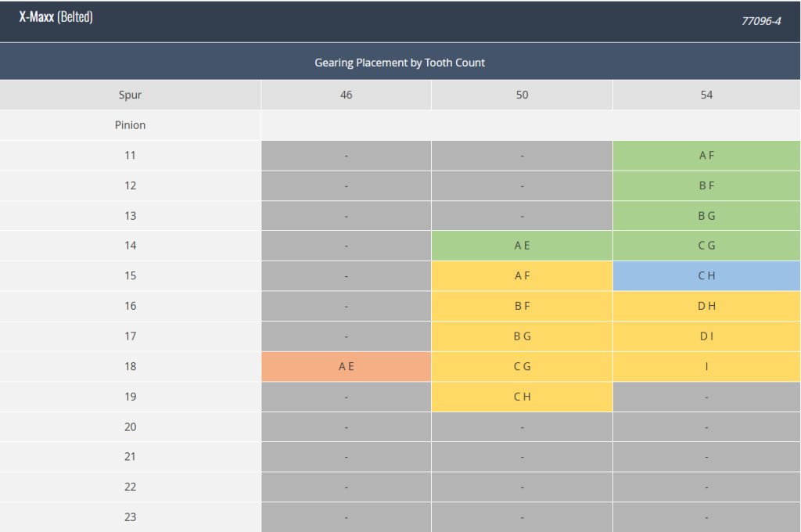Click the green C G cell in row 14
Viewport: 801px width, 532px height.
706,246
